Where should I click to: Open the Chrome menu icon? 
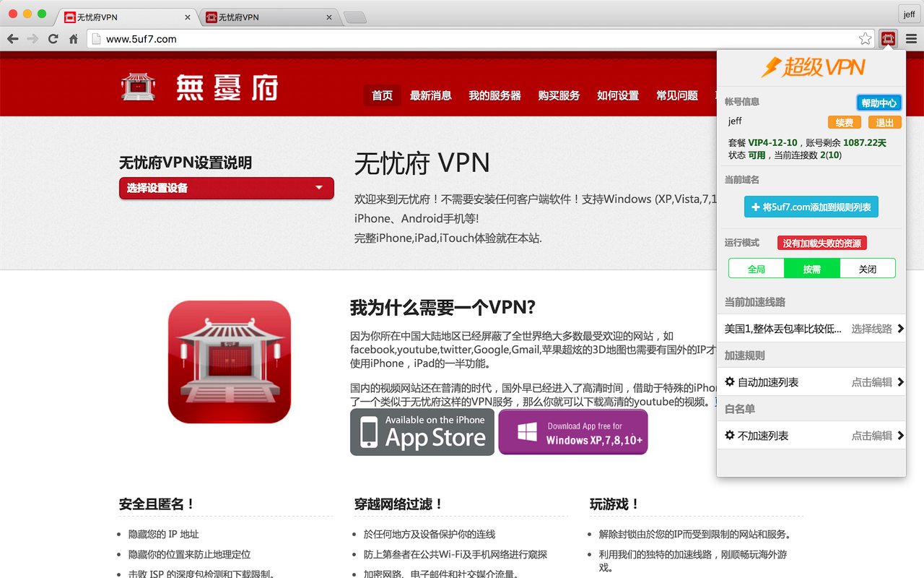[x=911, y=38]
